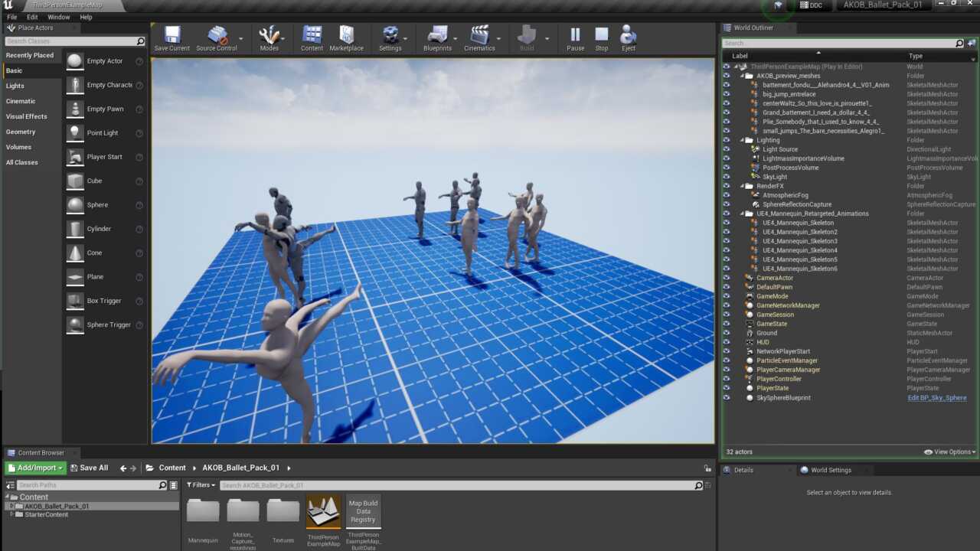This screenshot has width=980, height=551.
Task: Stop the play-in-editor session
Action: (602, 38)
